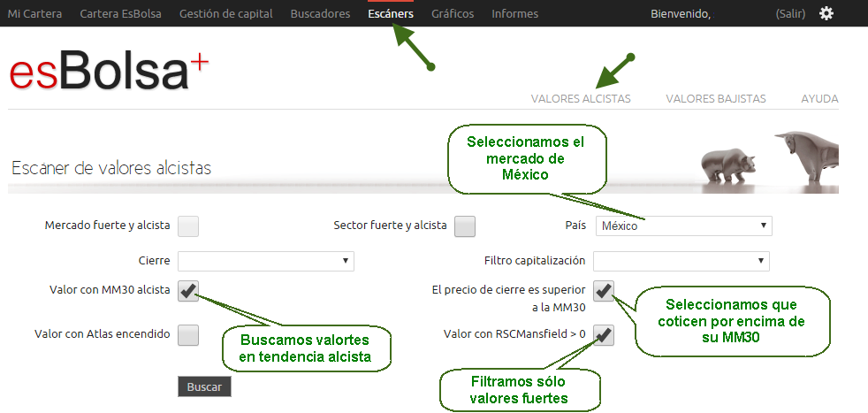Click the Buscar button
868x413 pixels.
(x=204, y=387)
